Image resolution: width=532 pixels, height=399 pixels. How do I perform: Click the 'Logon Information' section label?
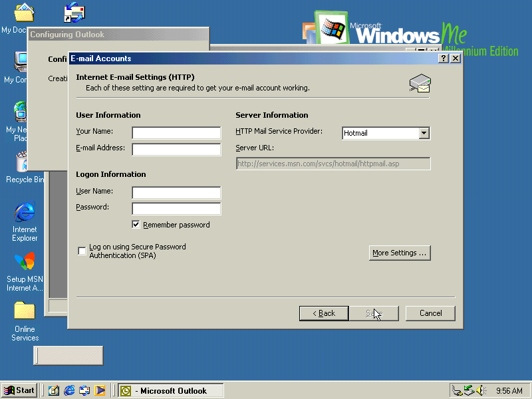(x=111, y=174)
